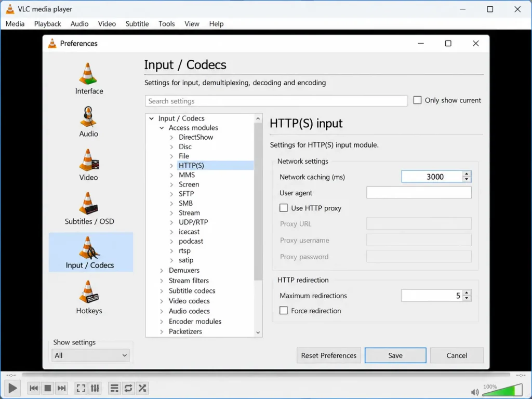
Task: Expand the Disc tree node
Action: [x=171, y=147]
